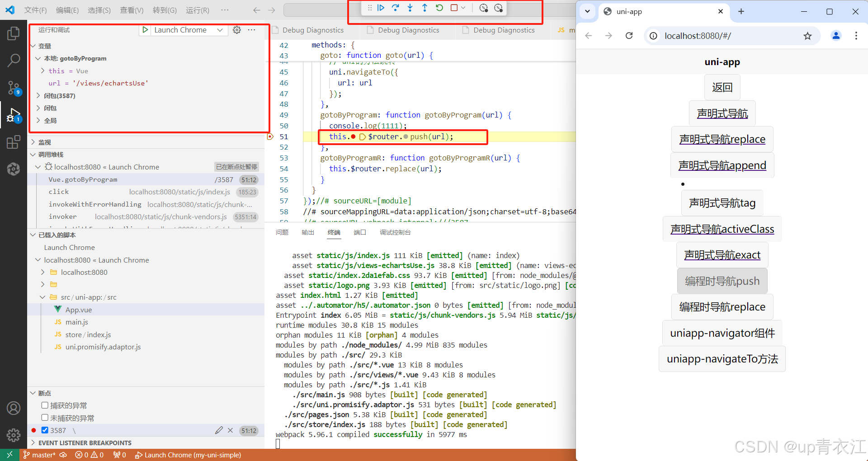Open launch.json with the gear icon
The width and height of the screenshot is (868, 461).
(x=237, y=30)
